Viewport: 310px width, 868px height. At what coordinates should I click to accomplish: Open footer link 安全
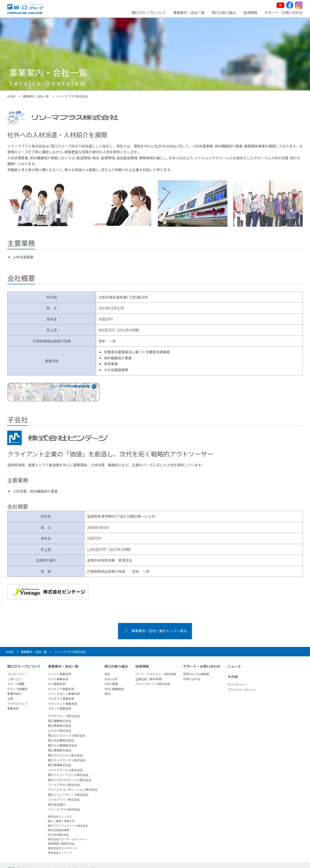point(107,674)
